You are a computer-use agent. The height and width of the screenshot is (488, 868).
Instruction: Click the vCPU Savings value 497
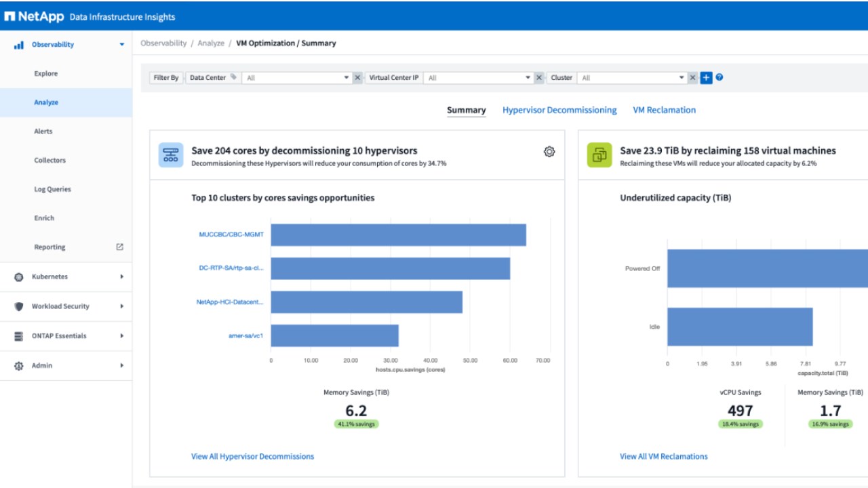point(741,411)
